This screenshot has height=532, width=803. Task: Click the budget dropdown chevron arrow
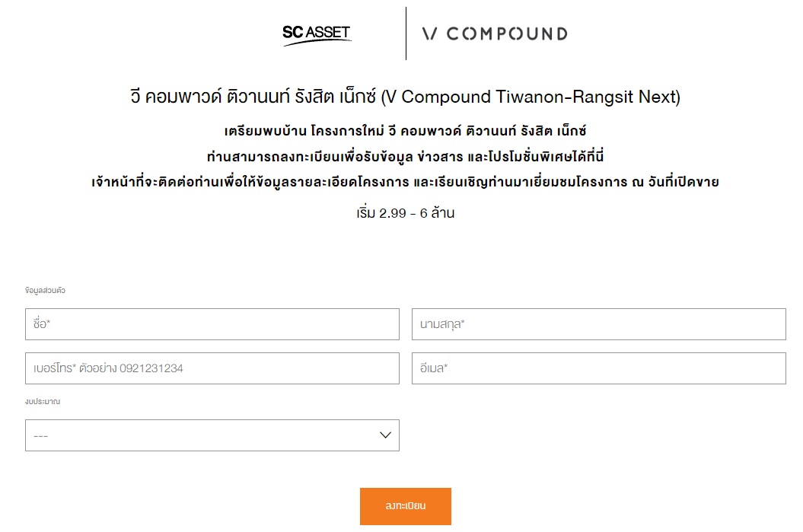click(385, 435)
